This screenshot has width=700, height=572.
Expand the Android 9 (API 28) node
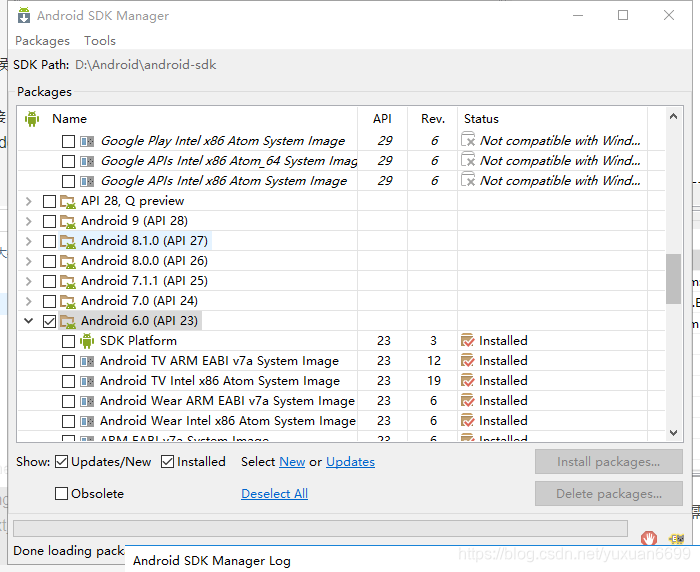[29, 221]
